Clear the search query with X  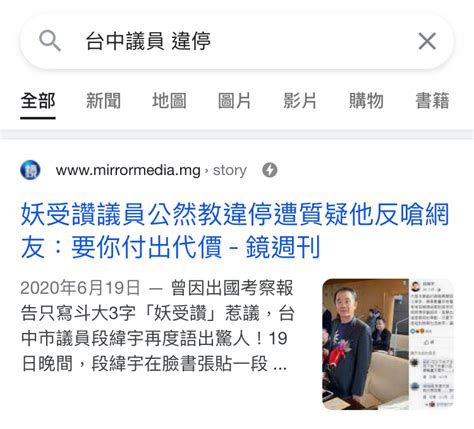(x=427, y=41)
